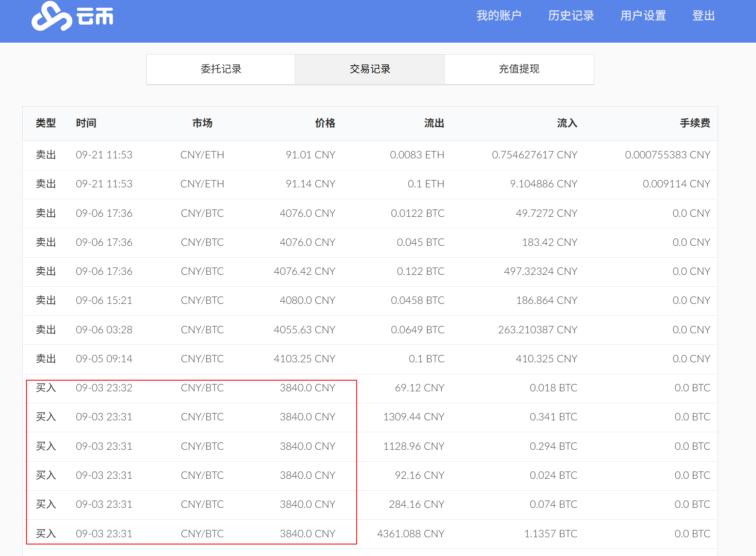
Task: Click the 497.32324 CNY inflow value
Action: tap(541, 271)
